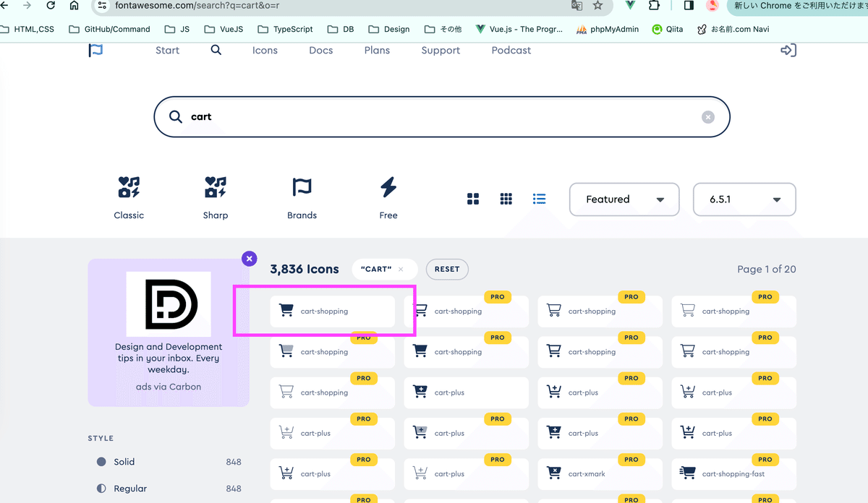
Task: Open the お名前.com Navi bookmark
Action: (x=733, y=30)
